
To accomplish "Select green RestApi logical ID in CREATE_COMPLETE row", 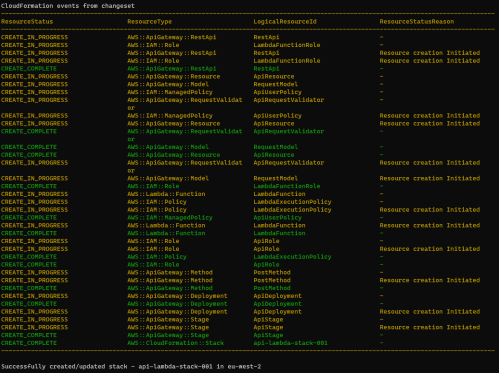I will pos(266,69).
